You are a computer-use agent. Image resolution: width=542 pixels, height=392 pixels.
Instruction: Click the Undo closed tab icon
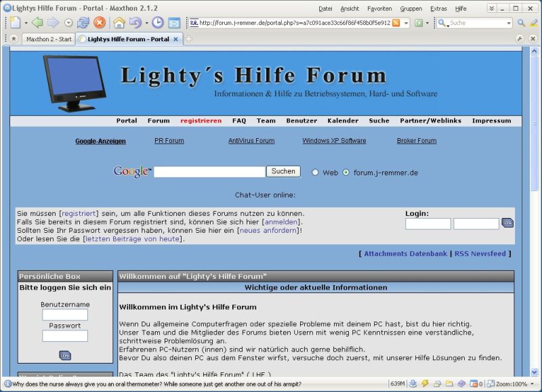click(135, 23)
